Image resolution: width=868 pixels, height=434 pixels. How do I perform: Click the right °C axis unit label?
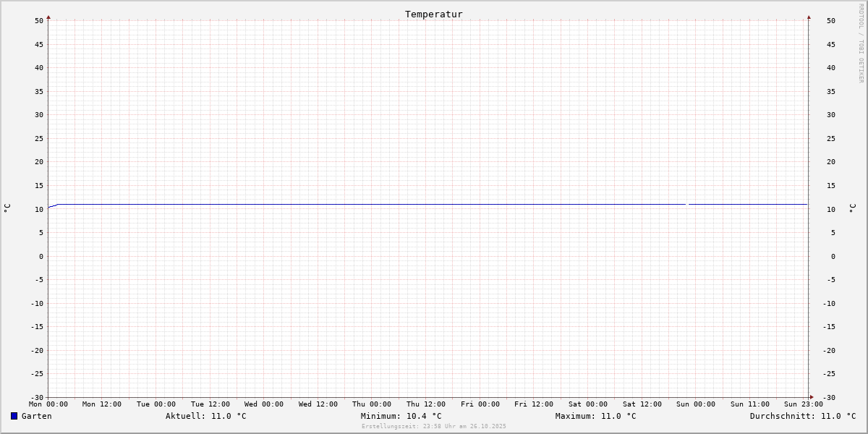[852, 208]
